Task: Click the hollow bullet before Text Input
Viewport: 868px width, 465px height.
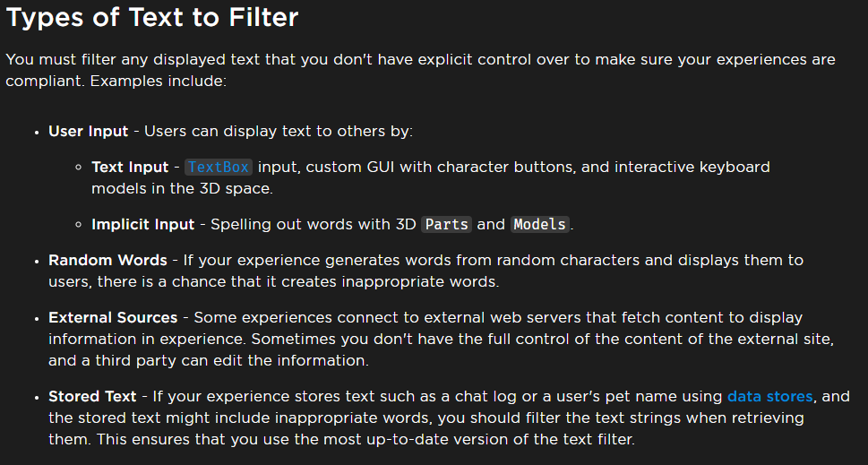Action: point(79,168)
